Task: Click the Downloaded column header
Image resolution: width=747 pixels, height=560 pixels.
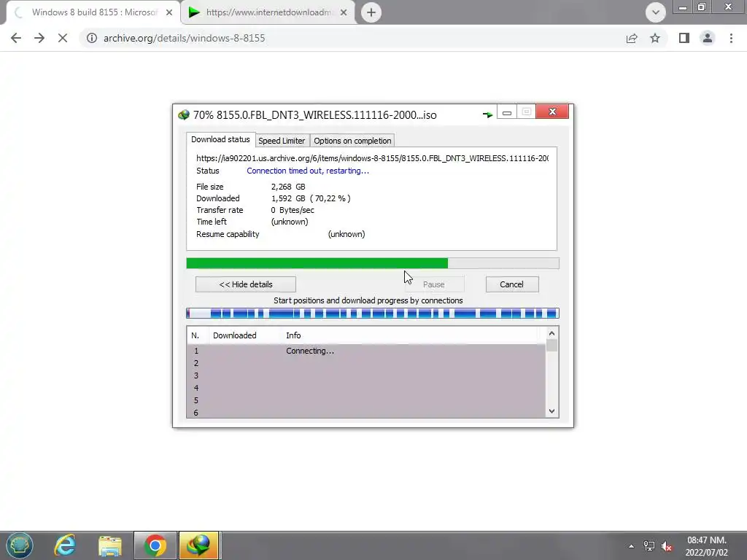Action: click(234, 335)
